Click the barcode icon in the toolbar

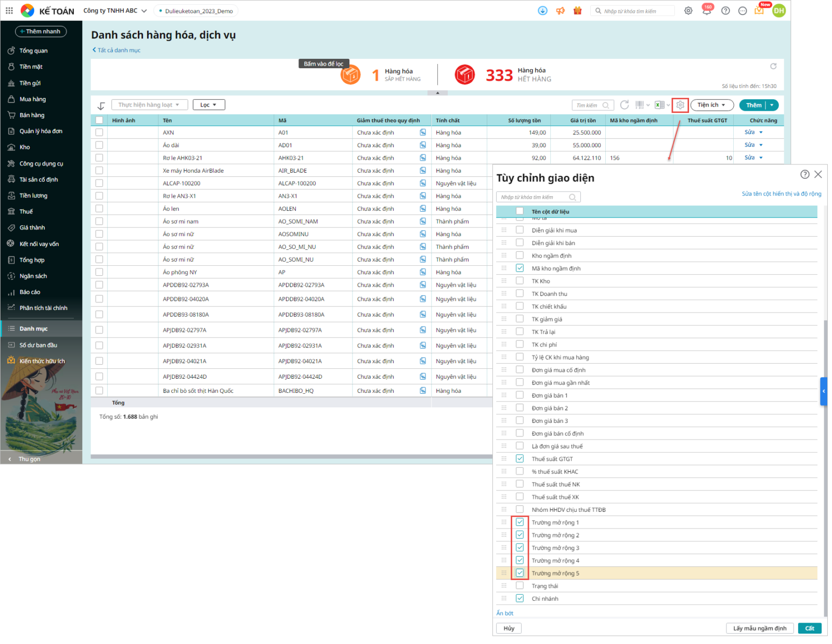pyautogui.click(x=640, y=105)
